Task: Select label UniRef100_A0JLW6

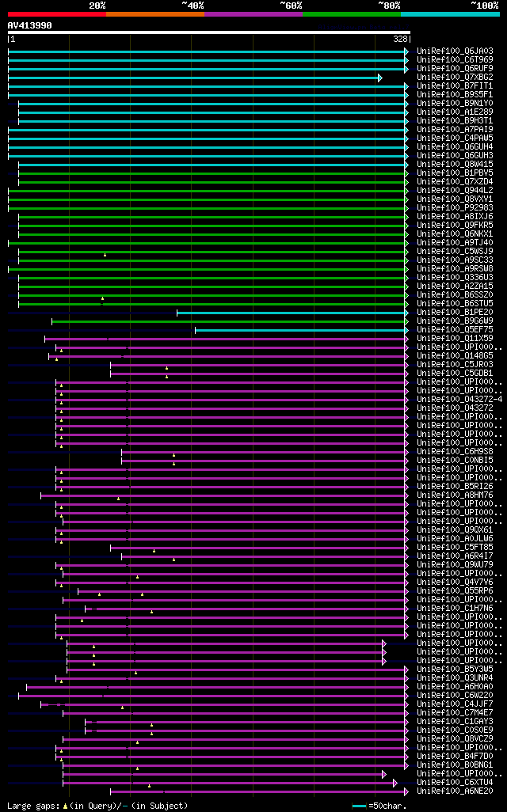Action: pos(455,539)
